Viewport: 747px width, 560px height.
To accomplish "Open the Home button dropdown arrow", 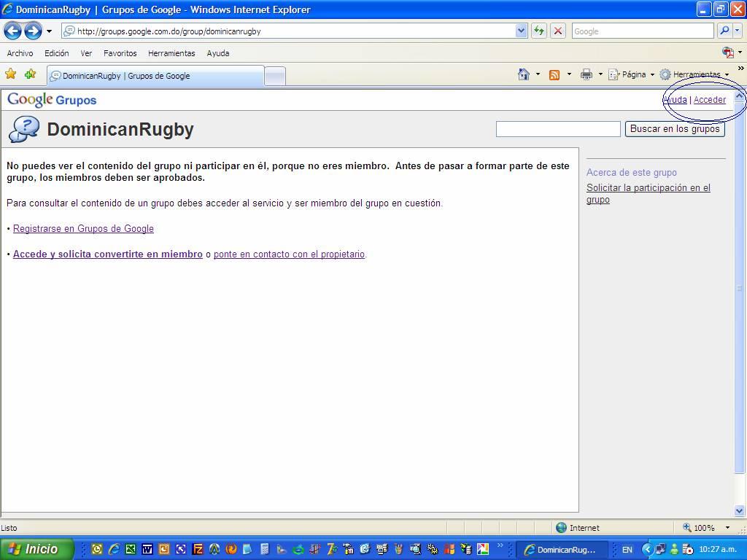I will (x=538, y=74).
